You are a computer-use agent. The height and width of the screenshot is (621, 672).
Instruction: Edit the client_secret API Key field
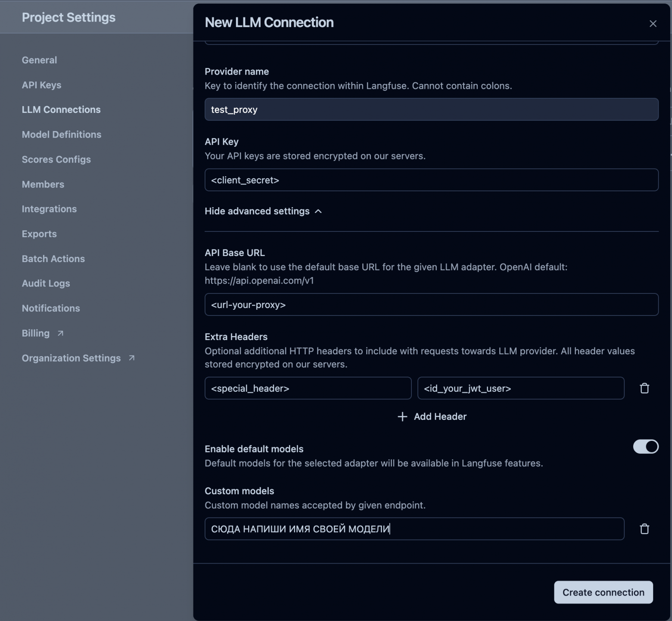point(431,180)
